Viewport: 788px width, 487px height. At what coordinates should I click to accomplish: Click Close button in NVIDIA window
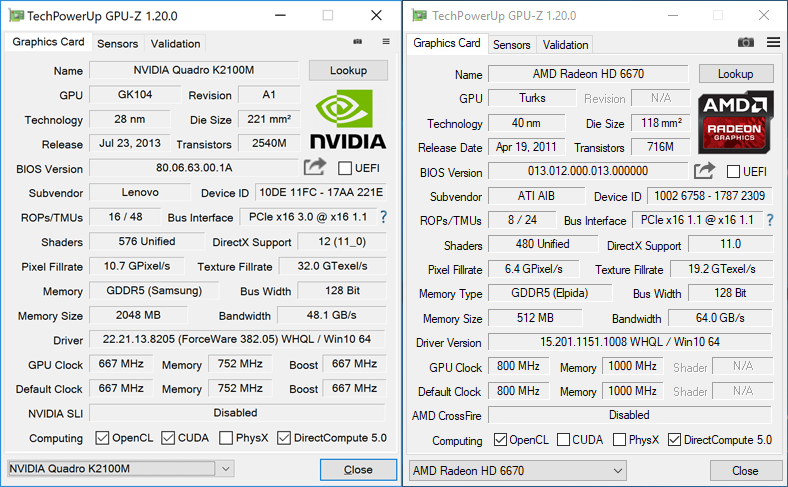[358, 469]
